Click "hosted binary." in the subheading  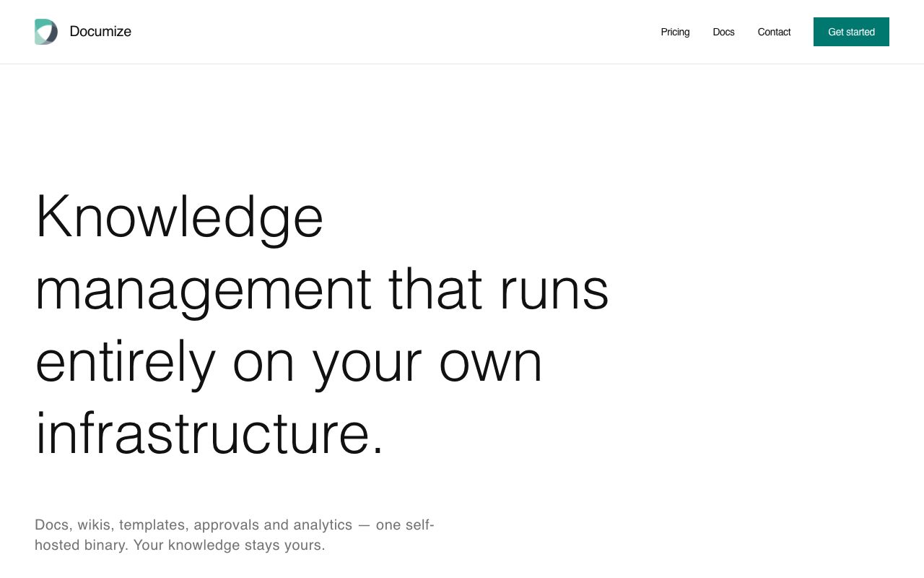pos(82,545)
